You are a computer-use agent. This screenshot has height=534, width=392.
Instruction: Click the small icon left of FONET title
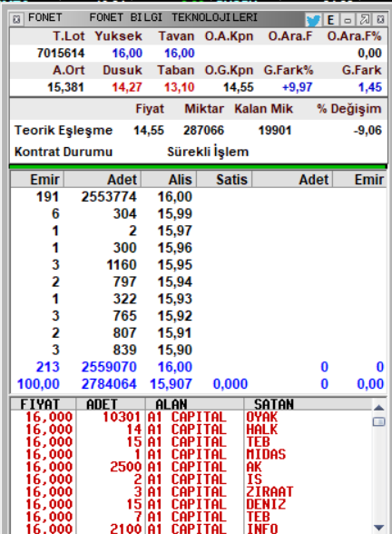click(x=16, y=19)
